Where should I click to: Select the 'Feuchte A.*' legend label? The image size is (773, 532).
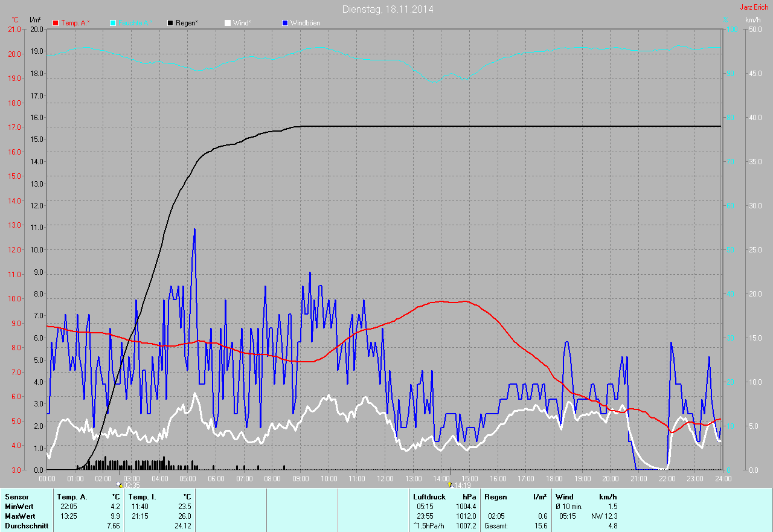tap(136, 23)
